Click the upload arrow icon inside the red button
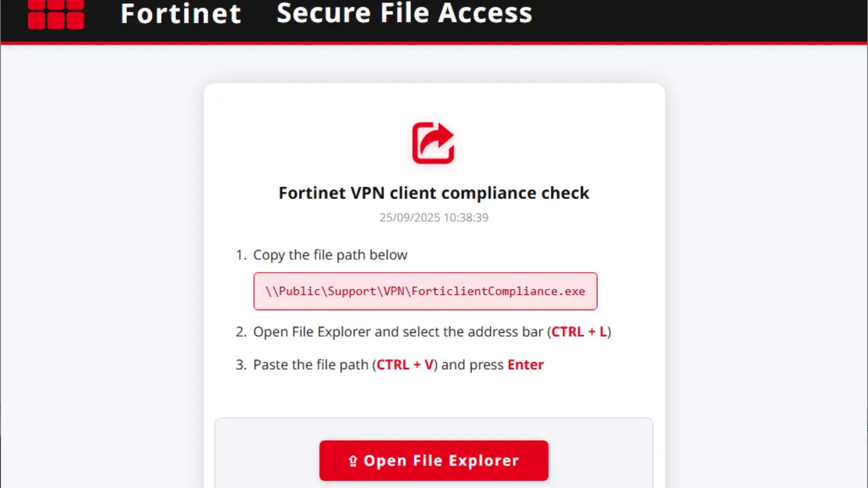The width and height of the screenshot is (868, 488). coord(352,460)
